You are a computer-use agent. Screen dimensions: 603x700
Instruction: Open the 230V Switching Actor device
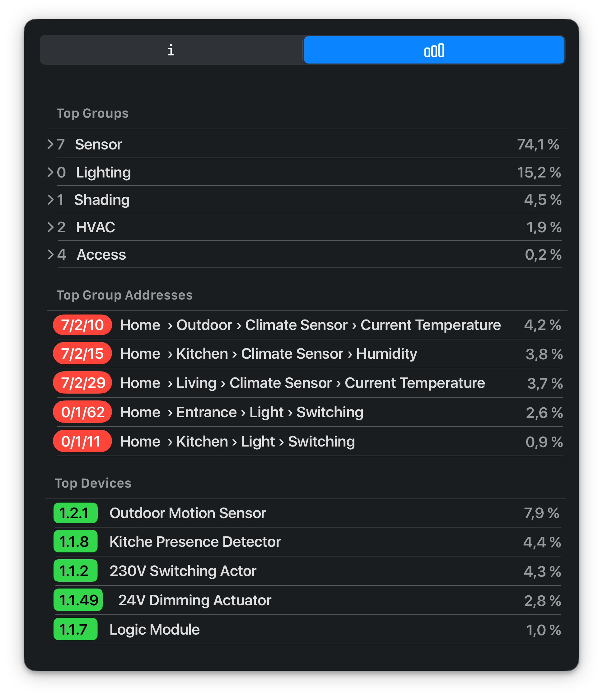(x=183, y=571)
